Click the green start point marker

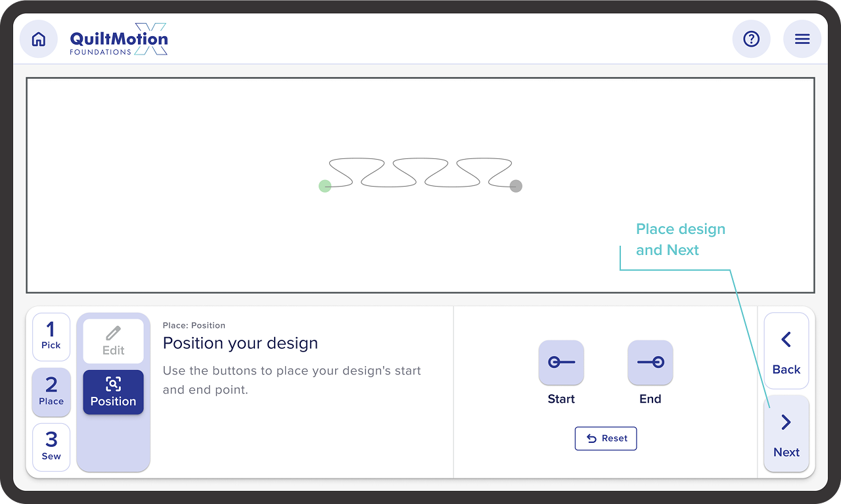tap(325, 186)
